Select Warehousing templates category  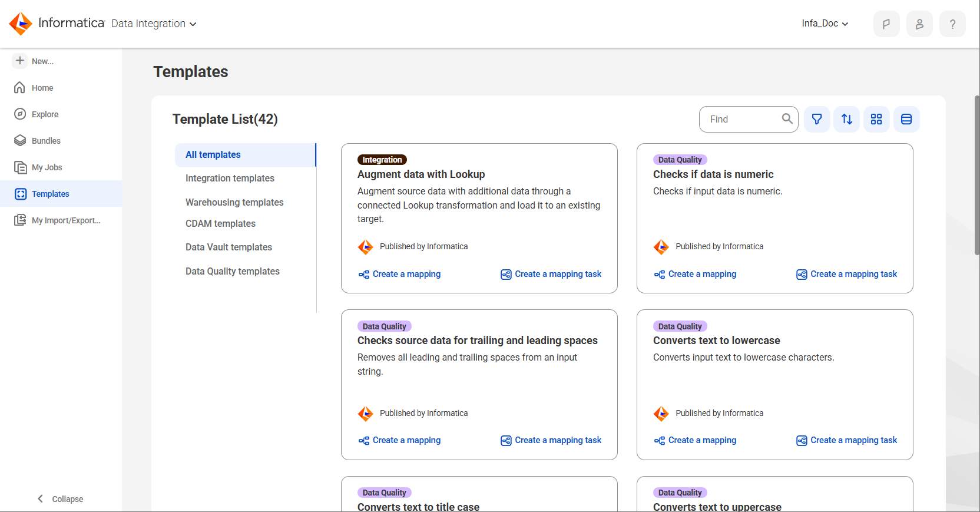pos(234,202)
